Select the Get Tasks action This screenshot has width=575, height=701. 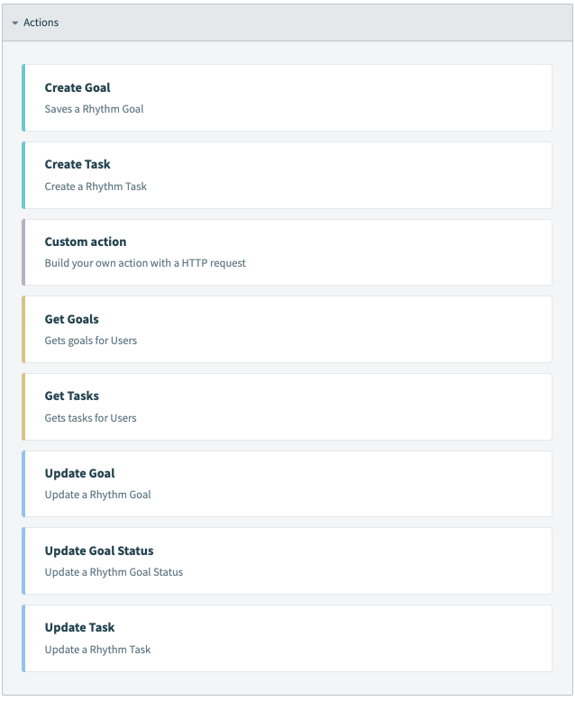pyautogui.click(x=287, y=407)
